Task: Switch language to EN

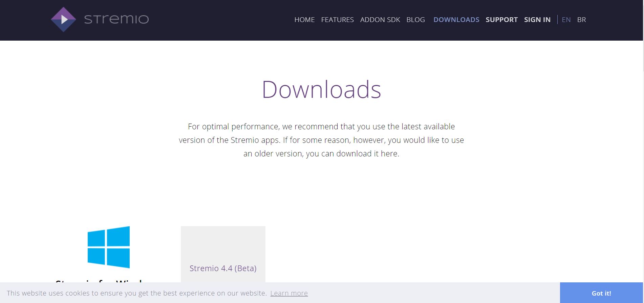Action: pyautogui.click(x=566, y=20)
